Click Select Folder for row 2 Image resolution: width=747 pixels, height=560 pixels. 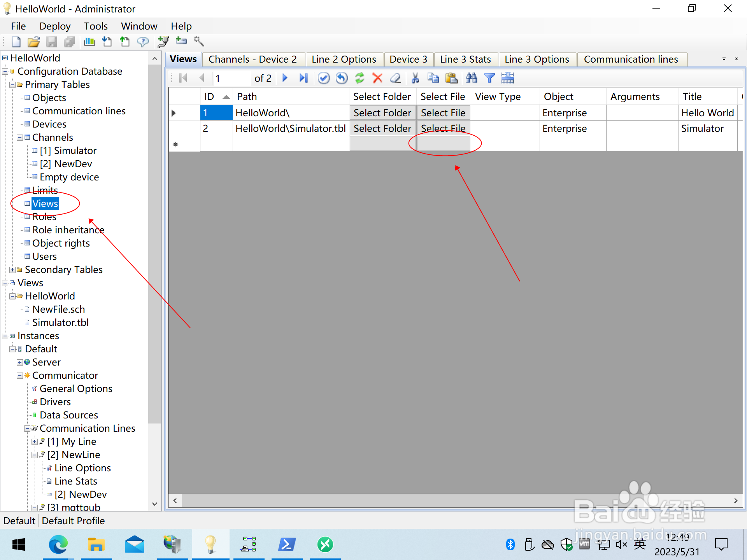click(382, 128)
